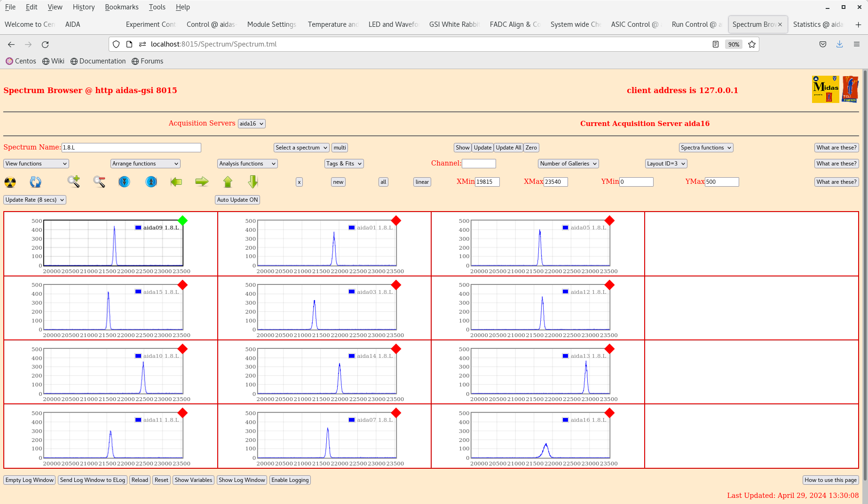Open the Bookmarks menu
The width and height of the screenshot is (868, 504).
pyautogui.click(x=121, y=7)
